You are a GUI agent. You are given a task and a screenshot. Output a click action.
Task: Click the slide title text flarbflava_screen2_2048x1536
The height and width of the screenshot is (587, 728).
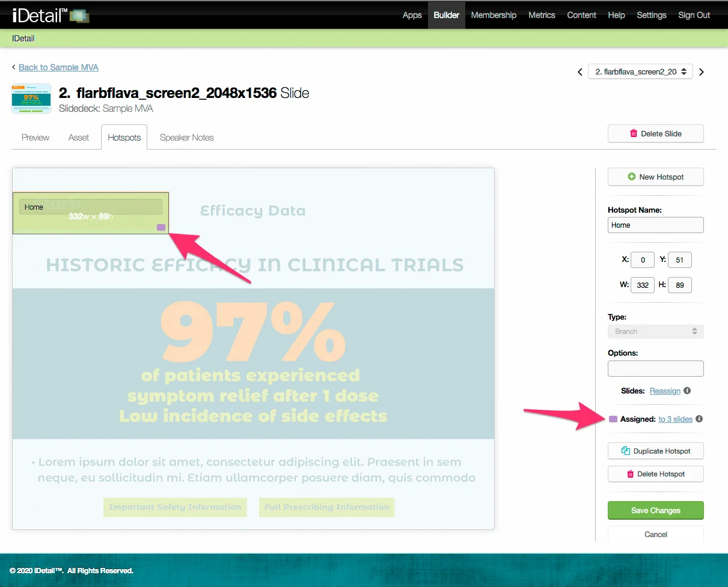[x=176, y=93]
